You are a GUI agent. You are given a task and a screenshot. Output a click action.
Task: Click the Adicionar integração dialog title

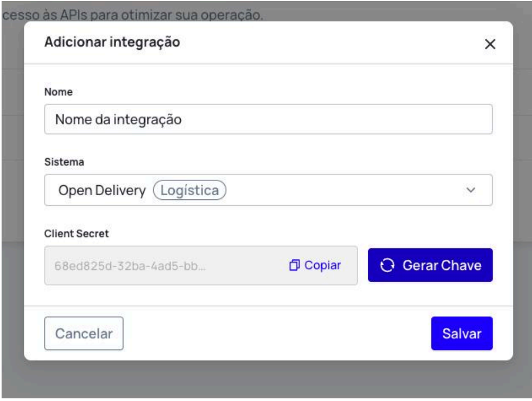[x=112, y=42]
